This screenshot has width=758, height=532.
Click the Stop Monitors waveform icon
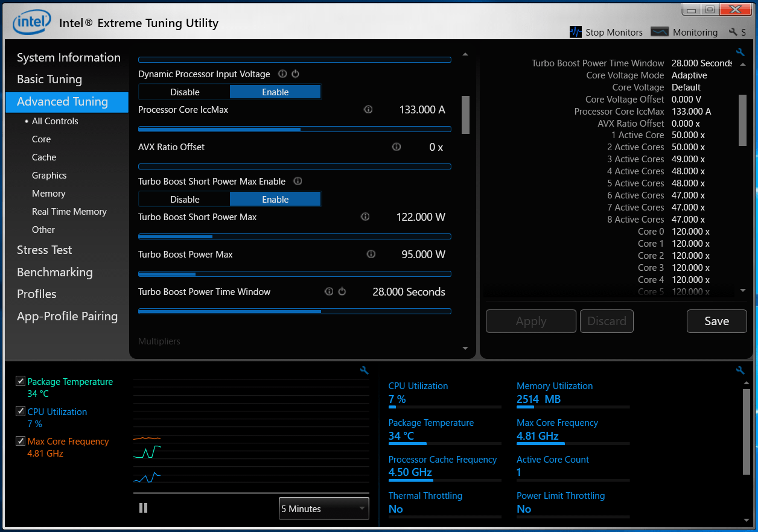click(x=576, y=32)
